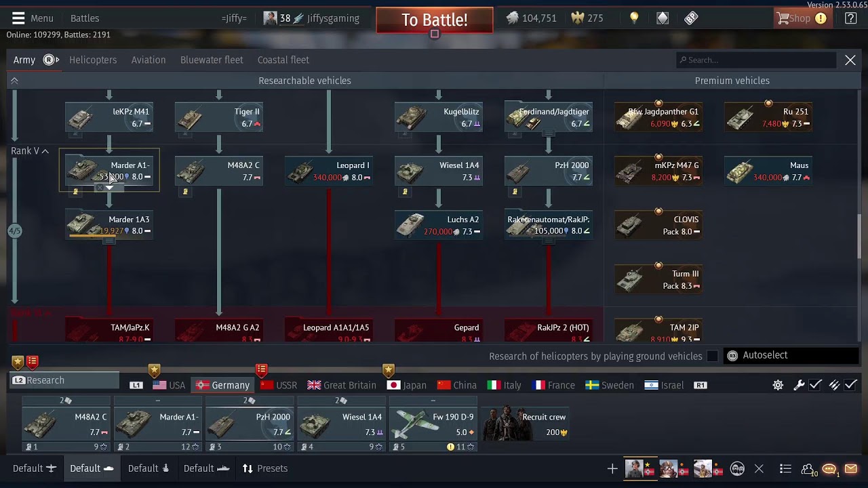Switch to the Aviation tab
The image size is (868, 488).
pyautogui.click(x=149, y=60)
